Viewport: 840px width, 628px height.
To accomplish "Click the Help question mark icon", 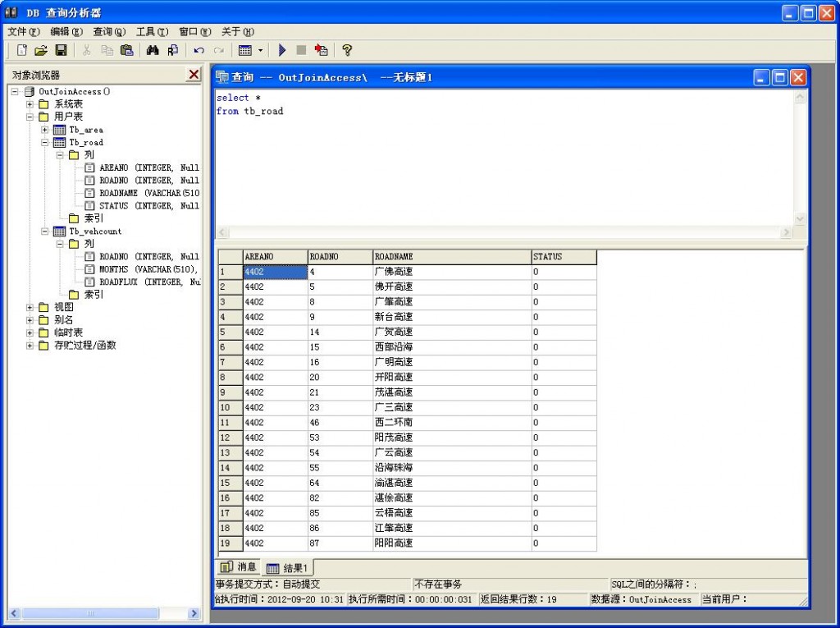I will point(346,50).
